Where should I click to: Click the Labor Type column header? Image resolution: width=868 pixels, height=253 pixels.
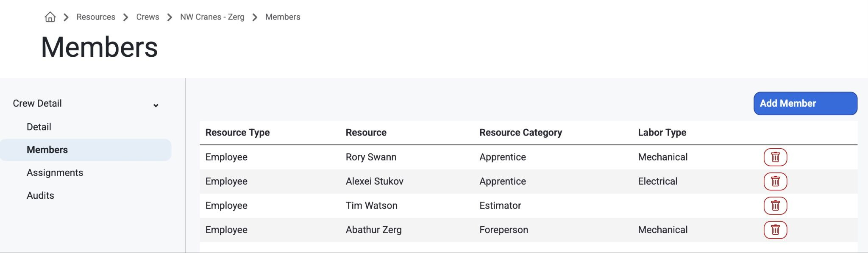coord(662,133)
